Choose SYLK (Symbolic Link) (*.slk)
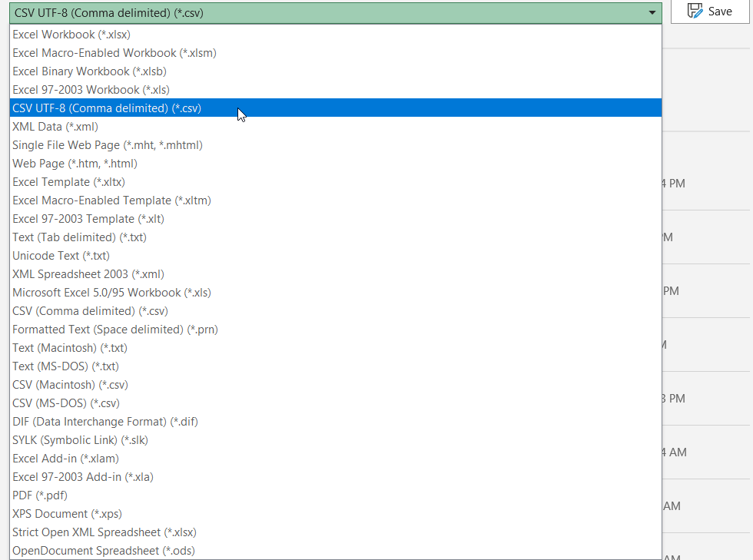The image size is (753, 560). (x=335, y=440)
